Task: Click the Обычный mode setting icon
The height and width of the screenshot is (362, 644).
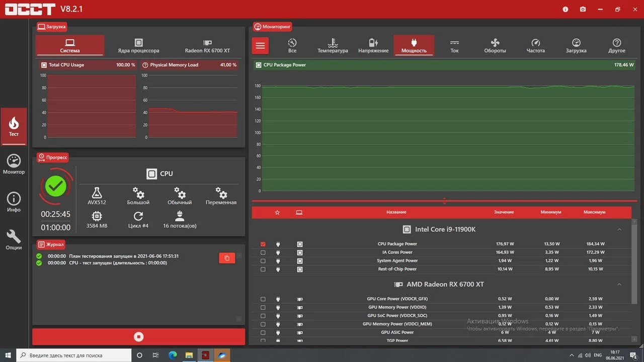Action: pos(180,193)
